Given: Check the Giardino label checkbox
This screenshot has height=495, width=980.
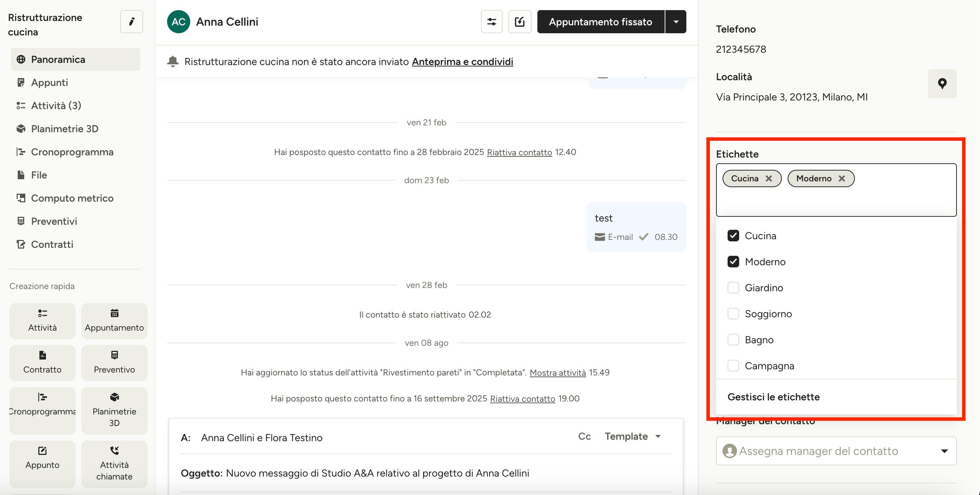Looking at the screenshot, I should click(x=733, y=287).
